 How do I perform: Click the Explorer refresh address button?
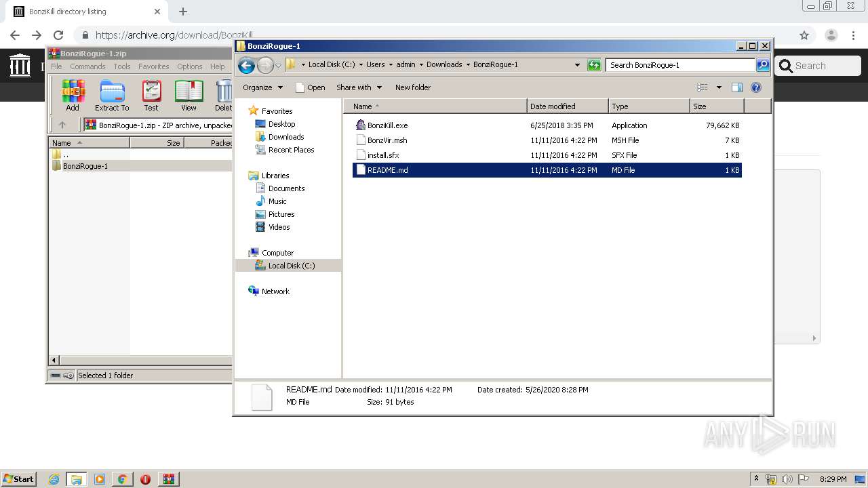(x=594, y=65)
